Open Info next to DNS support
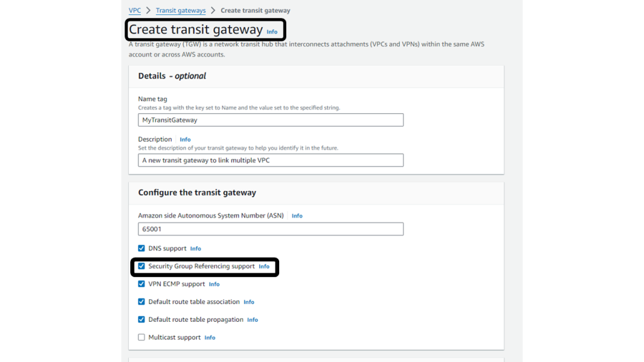The height and width of the screenshot is (362, 644). [196, 248]
